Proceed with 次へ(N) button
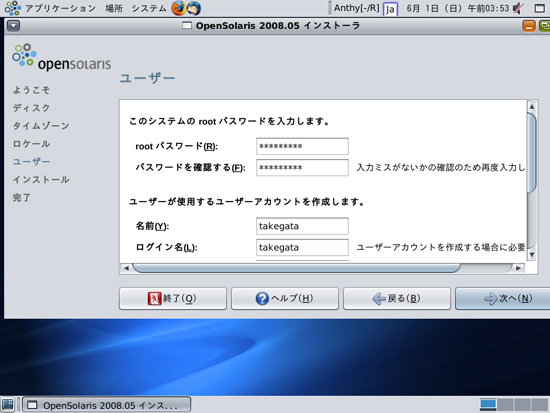The height and width of the screenshot is (413, 550). [x=503, y=299]
